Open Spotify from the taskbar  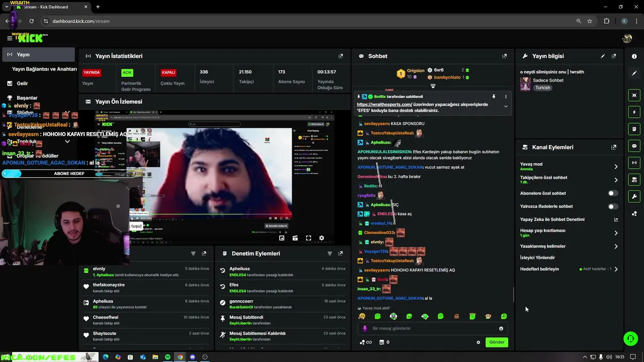click(168, 357)
